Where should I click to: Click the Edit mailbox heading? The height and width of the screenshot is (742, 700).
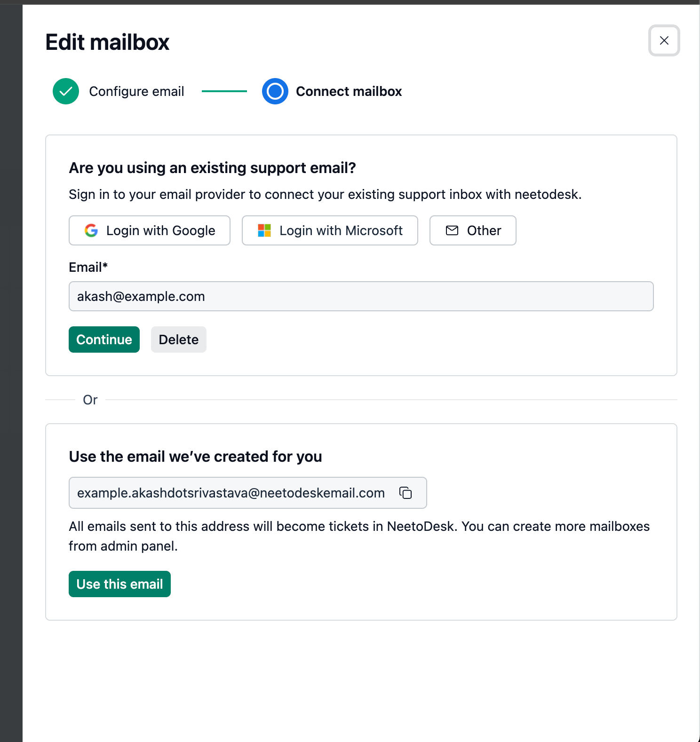coord(107,42)
